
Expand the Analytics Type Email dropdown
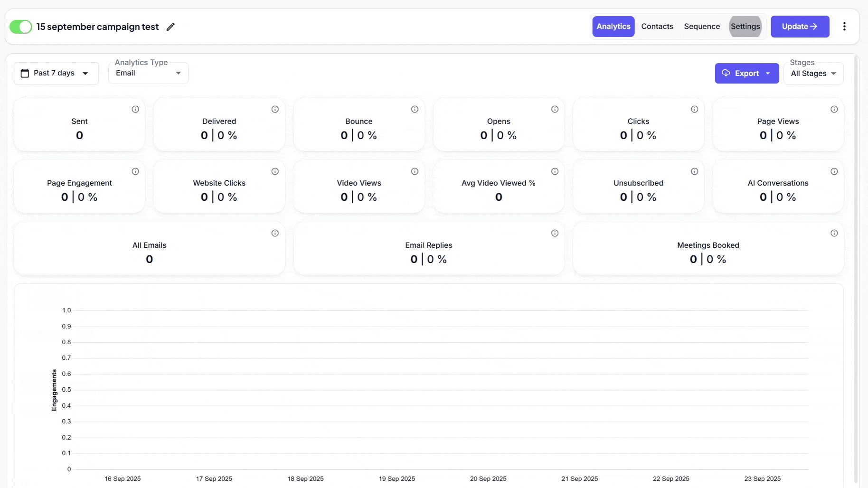pyautogui.click(x=148, y=73)
